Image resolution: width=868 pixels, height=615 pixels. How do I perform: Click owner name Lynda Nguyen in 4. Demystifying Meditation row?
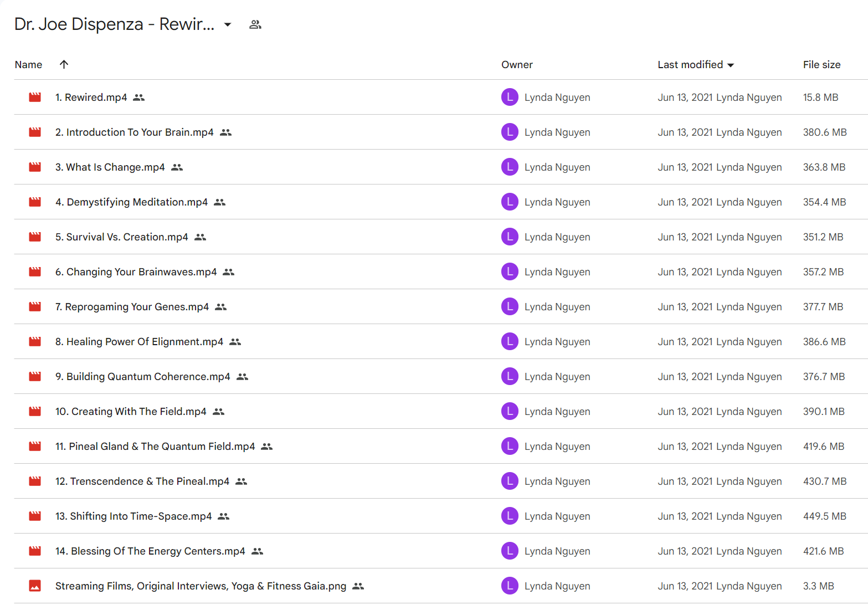557,202
